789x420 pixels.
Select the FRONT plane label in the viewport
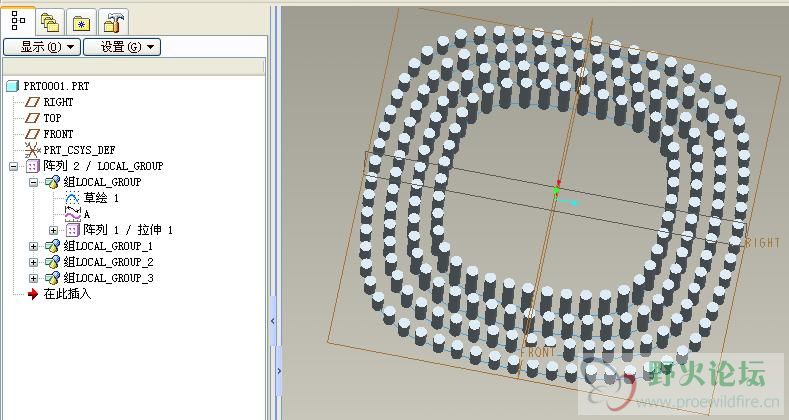[x=539, y=353]
